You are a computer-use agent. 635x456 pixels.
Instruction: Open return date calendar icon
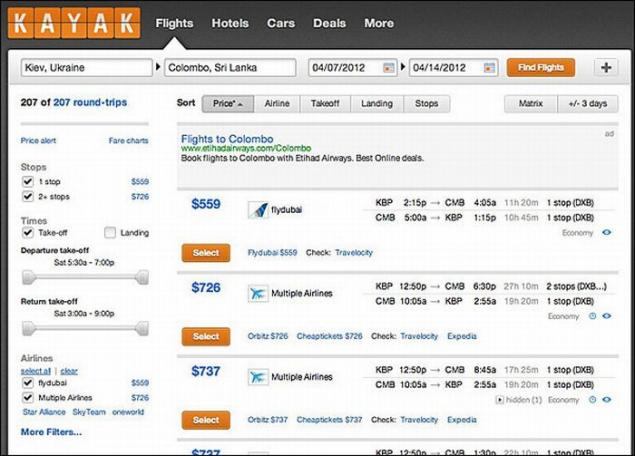[489, 68]
